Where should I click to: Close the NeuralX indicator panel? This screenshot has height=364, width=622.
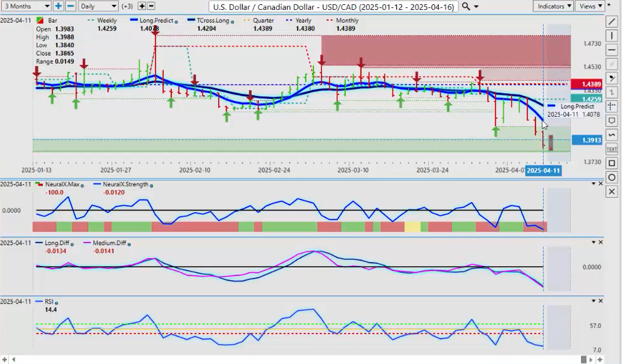[601, 184]
